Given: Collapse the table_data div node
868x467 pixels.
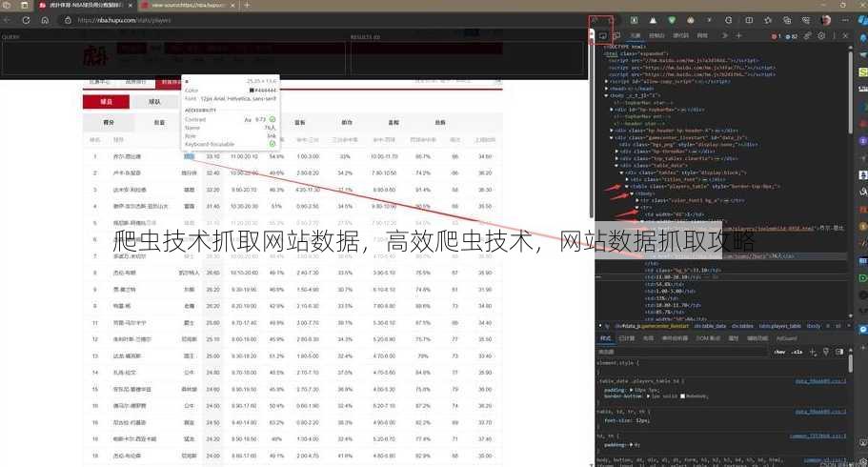Looking at the screenshot, I should click(616, 166).
